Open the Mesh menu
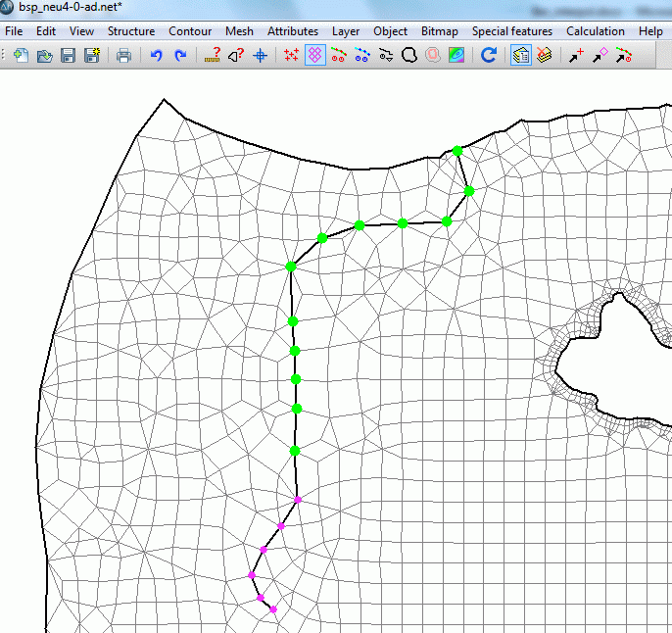Screen dimensions: 672x633 [x=239, y=31]
